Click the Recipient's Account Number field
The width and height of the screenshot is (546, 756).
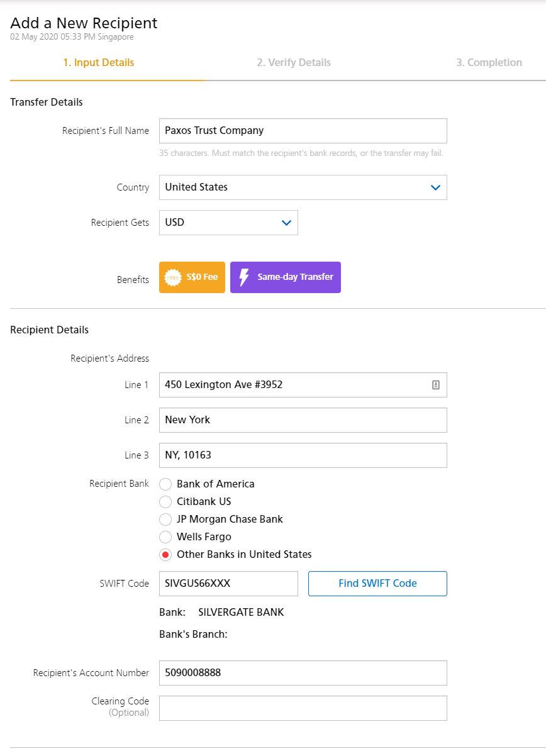pos(303,673)
